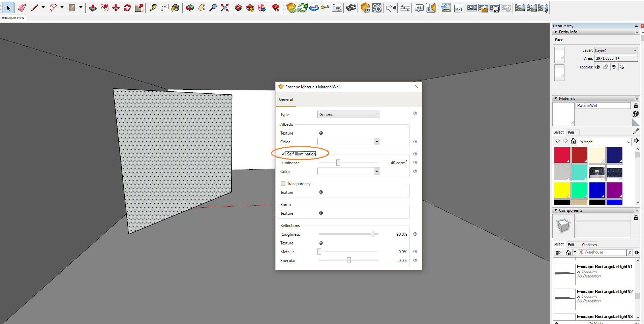
Task: Take an Enscape screenshot
Action: tap(337, 8)
